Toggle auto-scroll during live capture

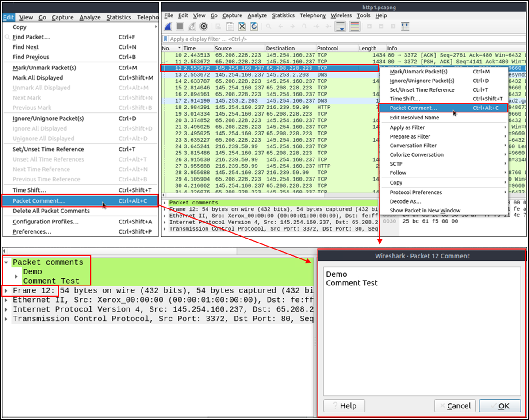341,27
